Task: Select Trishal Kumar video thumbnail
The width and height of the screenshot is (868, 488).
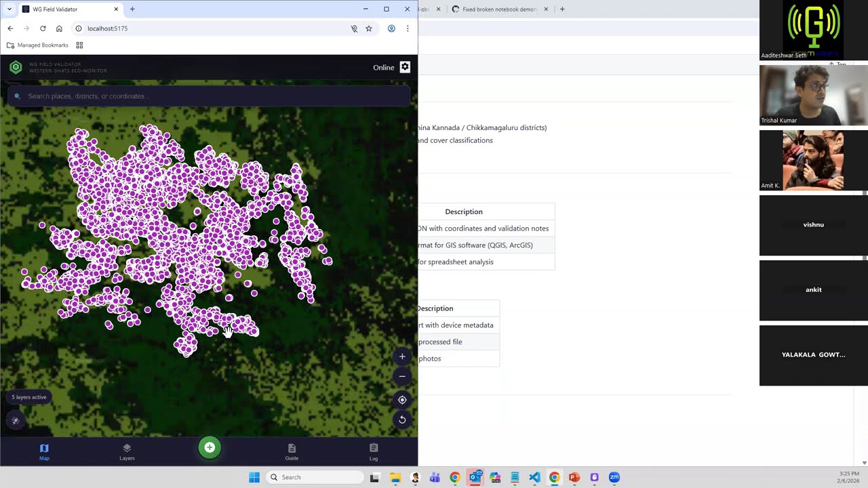Action: tap(813, 95)
